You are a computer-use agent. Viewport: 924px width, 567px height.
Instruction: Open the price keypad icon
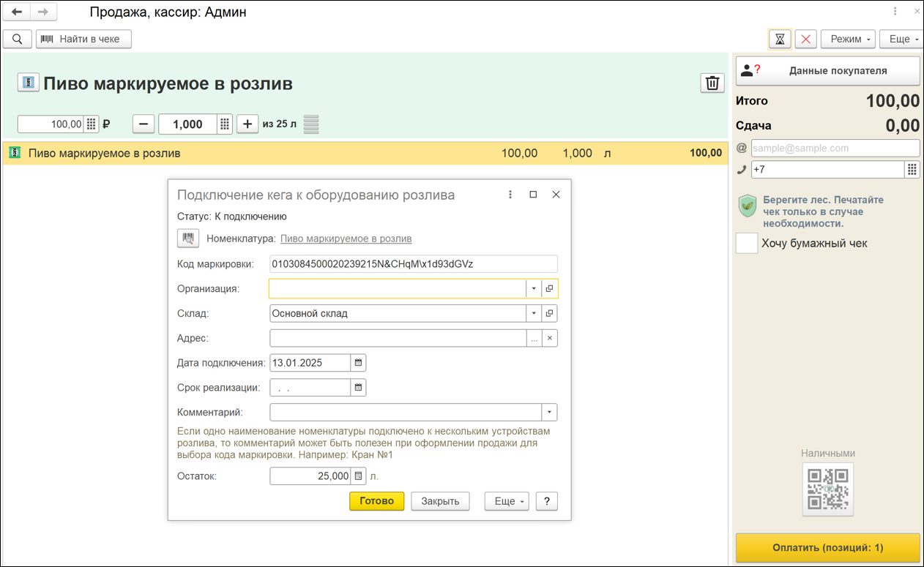click(92, 124)
